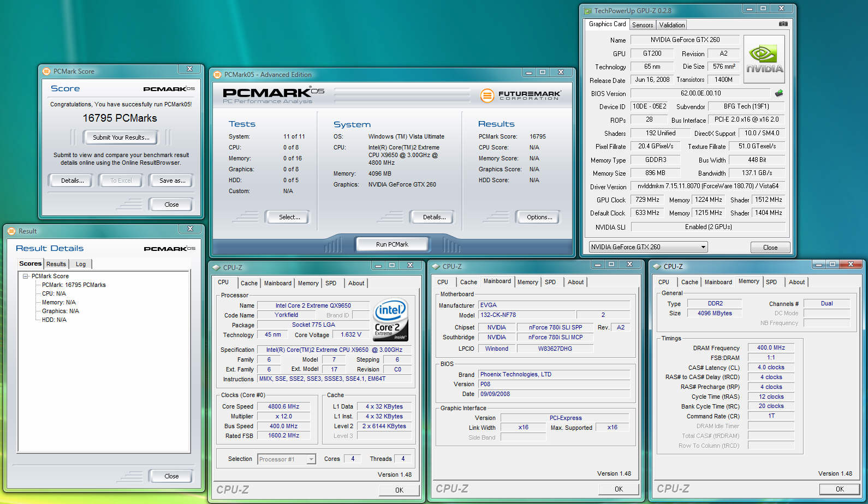Open CPU tab in CPU-Z Memory window

click(664, 282)
